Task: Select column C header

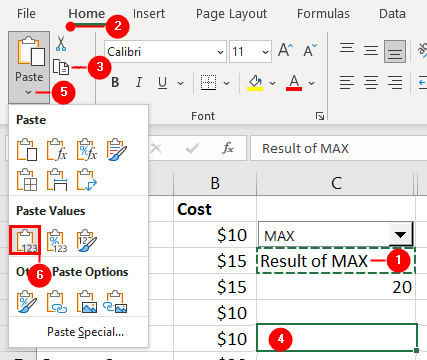Action: 336,183
